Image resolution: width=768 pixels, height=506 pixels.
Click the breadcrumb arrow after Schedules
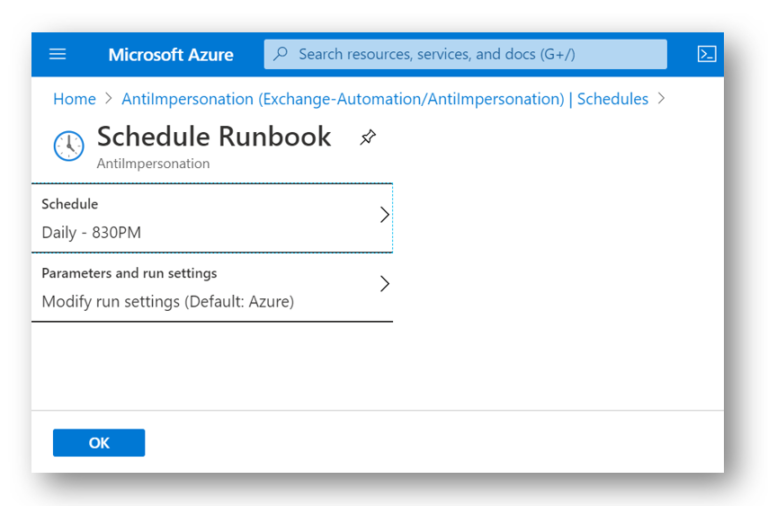click(661, 98)
